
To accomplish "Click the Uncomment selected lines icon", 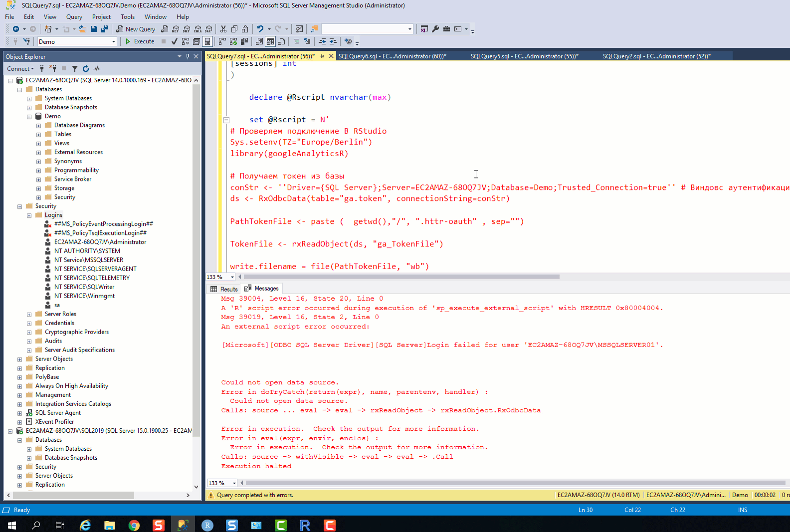I will click(307, 41).
